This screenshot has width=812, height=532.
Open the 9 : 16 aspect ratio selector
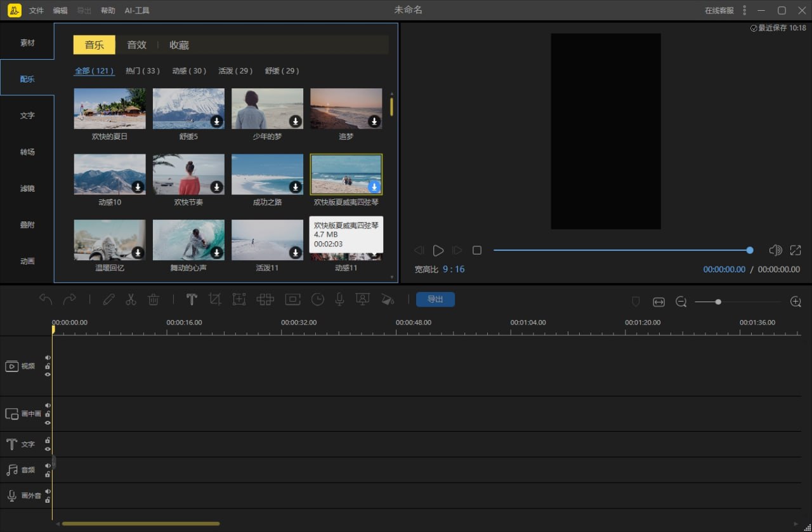click(454, 269)
